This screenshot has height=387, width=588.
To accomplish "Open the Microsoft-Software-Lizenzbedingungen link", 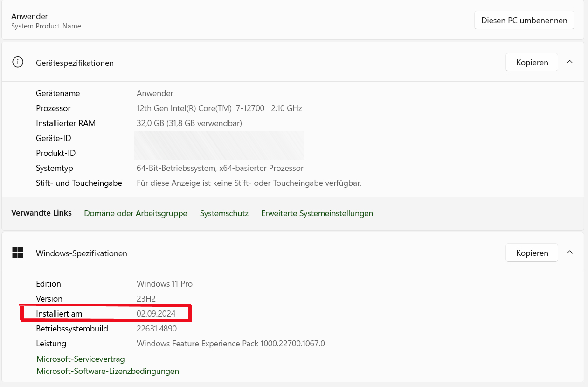I will click(108, 371).
